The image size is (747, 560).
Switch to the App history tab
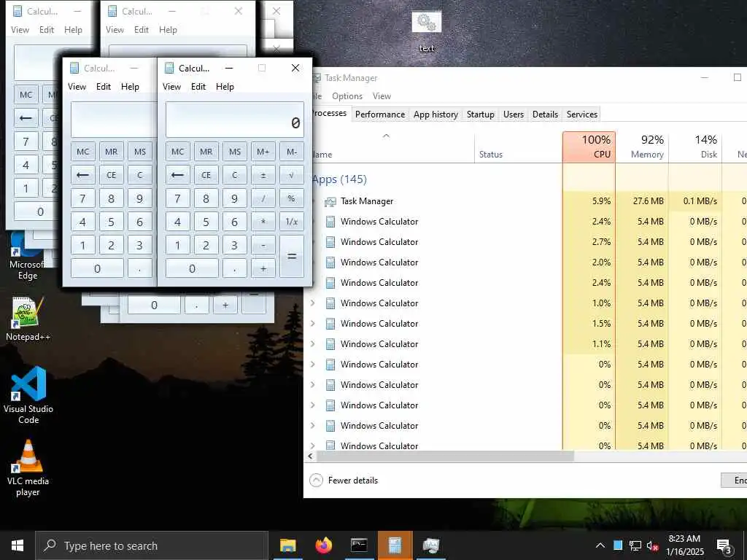point(436,114)
